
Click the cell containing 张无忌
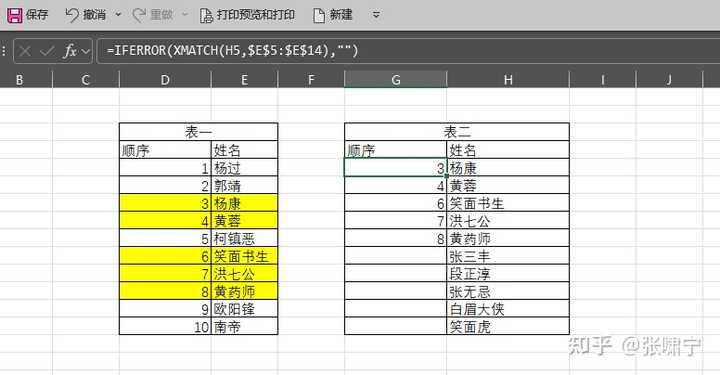508,291
